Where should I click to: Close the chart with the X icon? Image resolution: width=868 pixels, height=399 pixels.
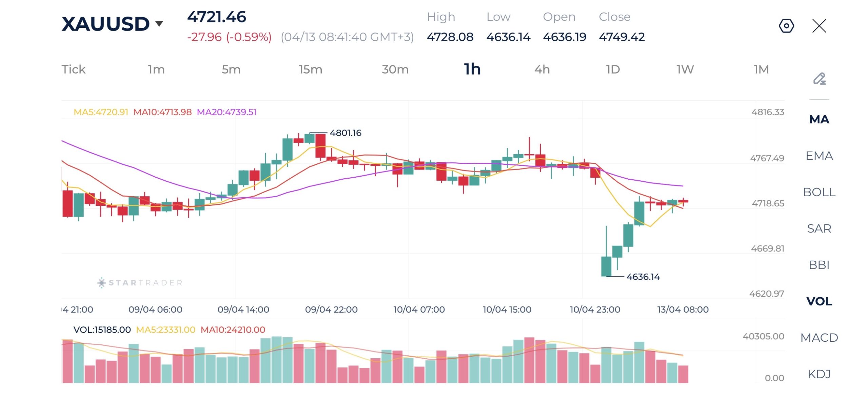click(x=819, y=26)
